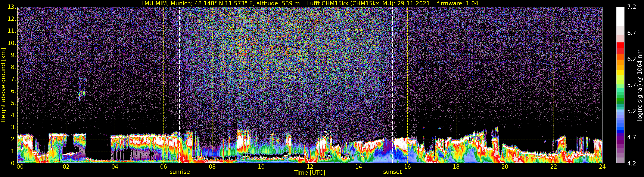644x177 pixels.
Task: Click the '10.' height tick label
Action: (x=12, y=43)
